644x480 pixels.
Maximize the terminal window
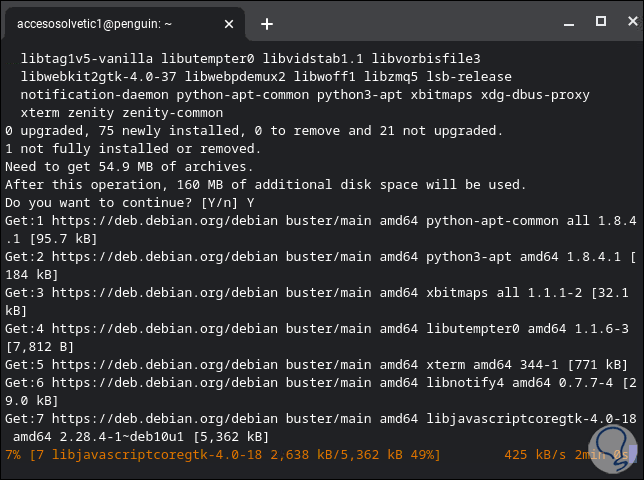(x=600, y=21)
